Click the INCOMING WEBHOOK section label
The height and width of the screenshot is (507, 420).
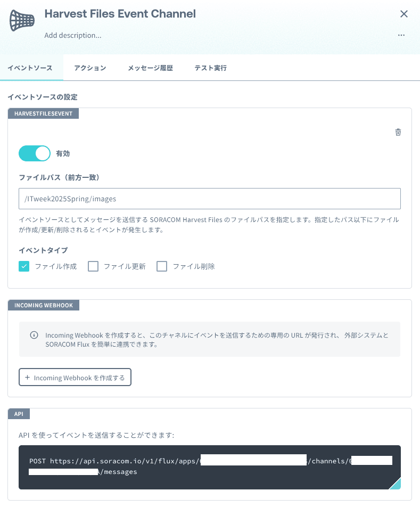click(x=44, y=305)
